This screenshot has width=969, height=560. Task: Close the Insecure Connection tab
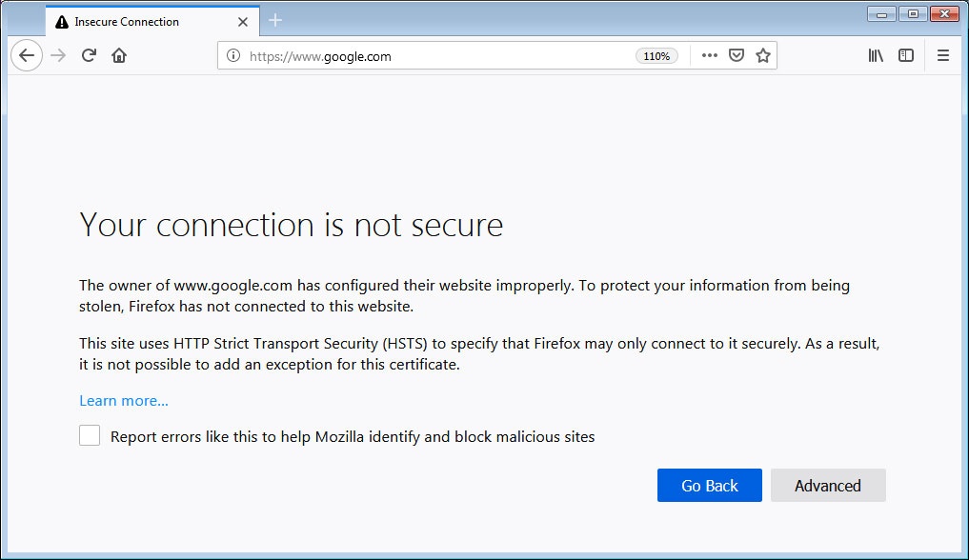pos(243,22)
